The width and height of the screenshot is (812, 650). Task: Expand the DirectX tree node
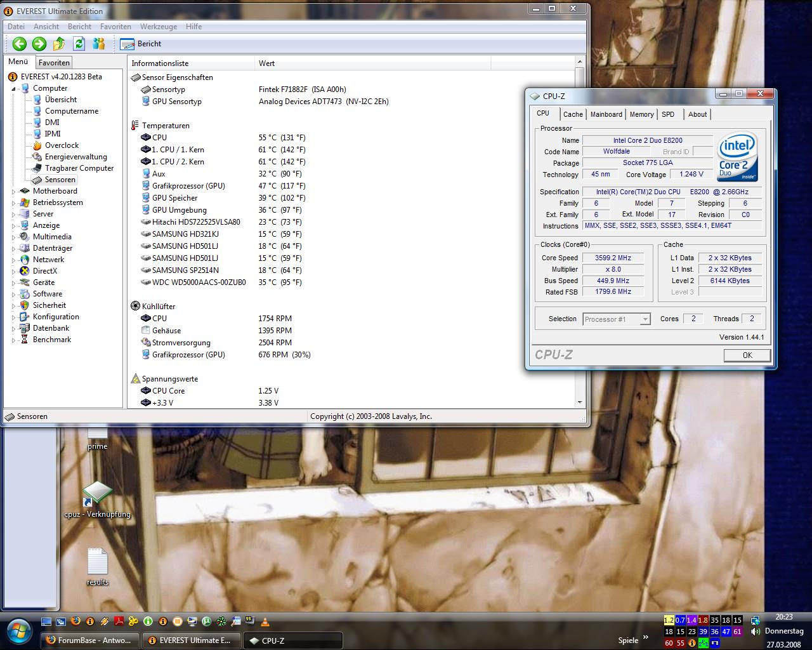pos(13,271)
